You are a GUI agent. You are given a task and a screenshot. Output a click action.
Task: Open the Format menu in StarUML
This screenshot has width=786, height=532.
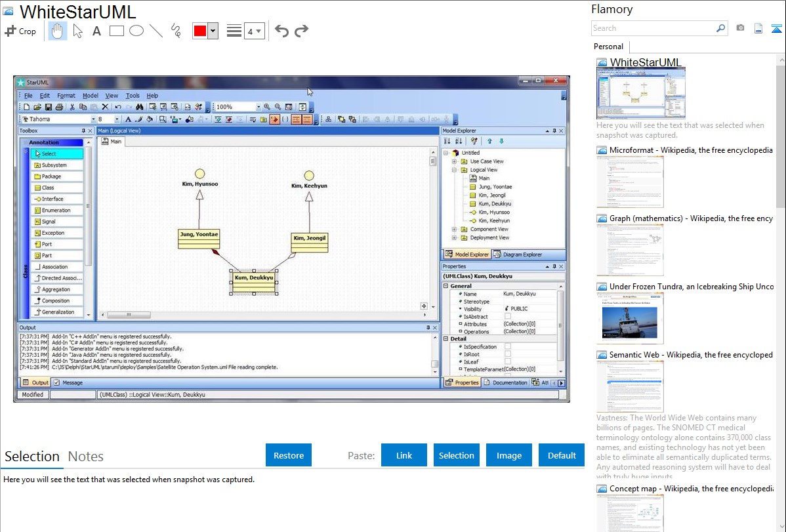[66, 95]
